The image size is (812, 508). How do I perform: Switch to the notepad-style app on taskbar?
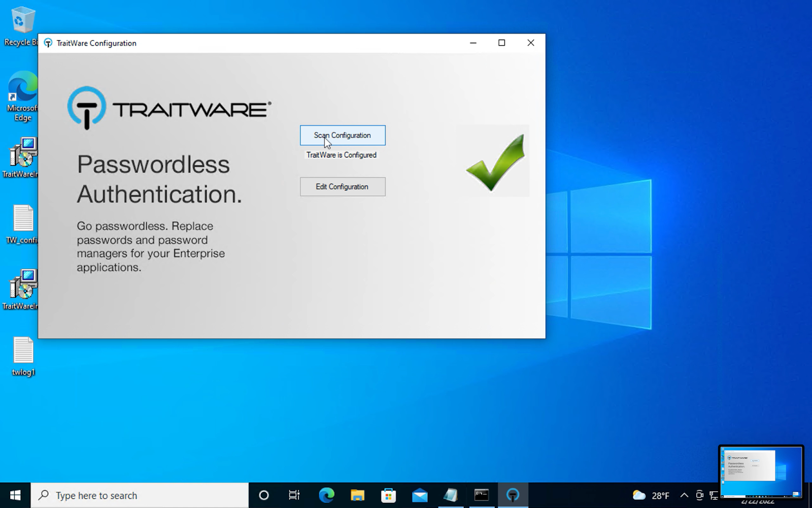[451, 495]
